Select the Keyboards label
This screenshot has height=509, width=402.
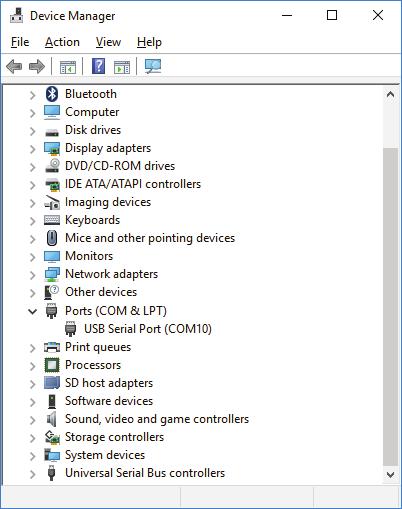(x=92, y=220)
